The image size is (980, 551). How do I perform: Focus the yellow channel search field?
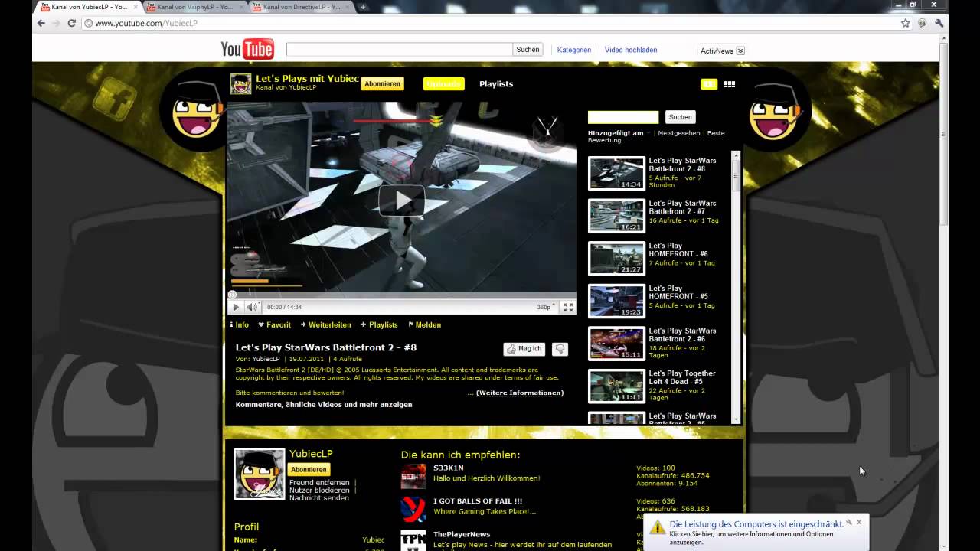622,117
